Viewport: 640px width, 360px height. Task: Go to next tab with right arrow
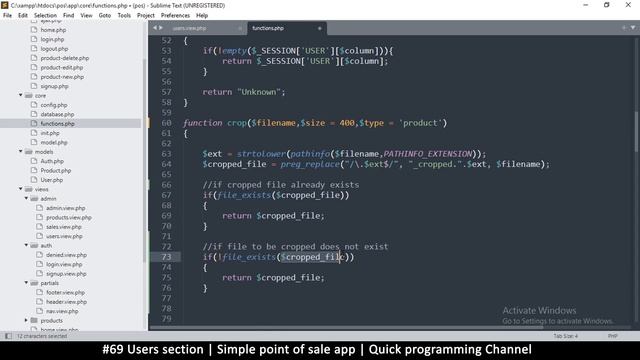[x=161, y=28]
